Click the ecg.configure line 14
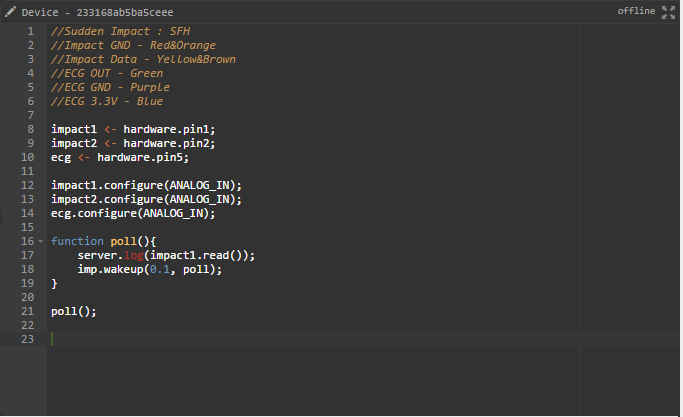The height and width of the screenshot is (417, 683). (133, 213)
